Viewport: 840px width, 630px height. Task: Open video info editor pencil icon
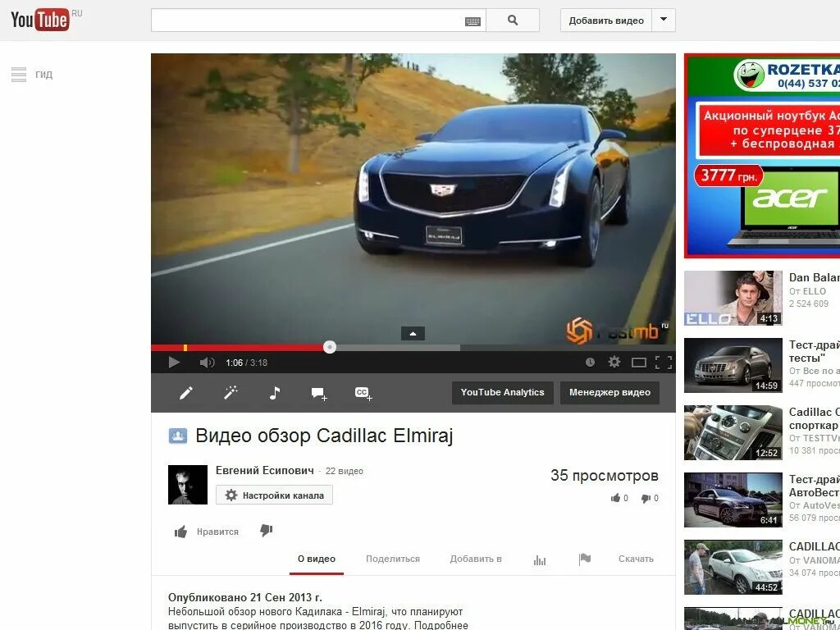click(186, 393)
